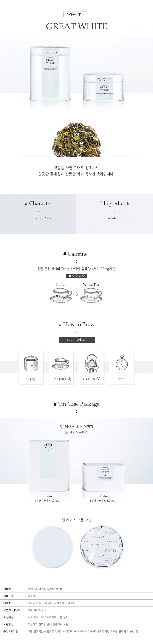The width and height of the screenshot is (153, 644).
Task: Click the closed Tavalon tin lid image
Action: (x=53, y=547)
